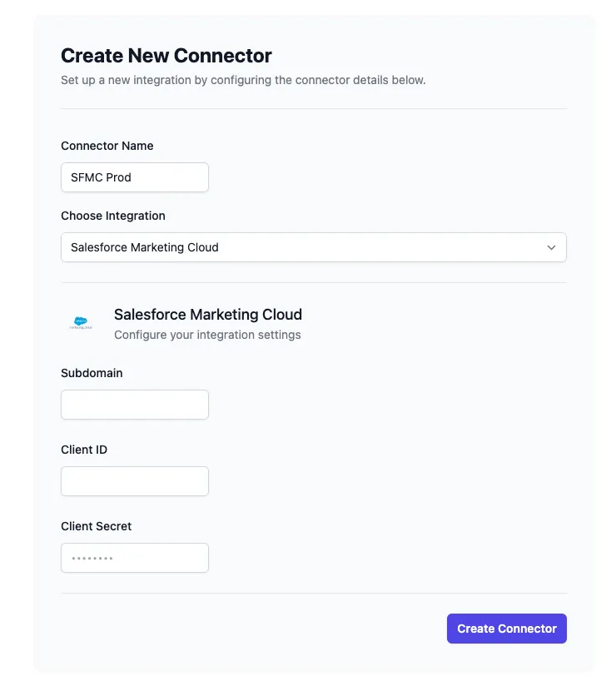Click the 'Set up a new integration' subtitle text
This screenshot has height=696, width=616.
click(242, 80)
